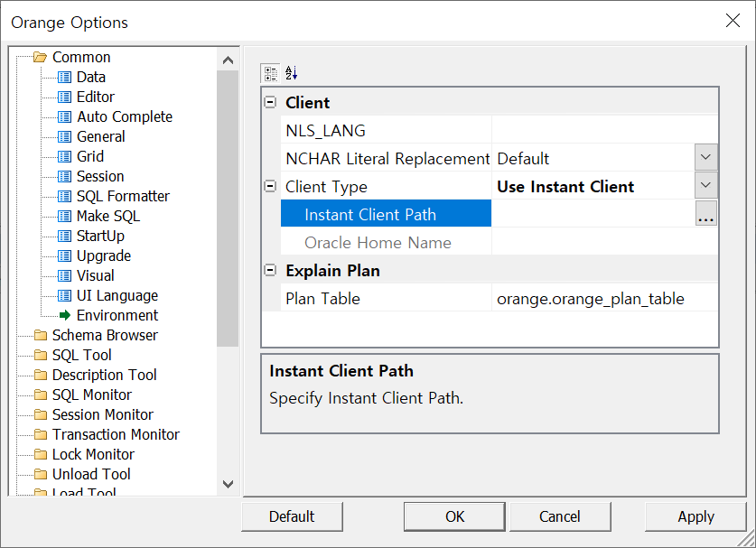This screenshot has height=548, width=756.
Task: Select the Instant Client Path property row
Action: click(386, 214)
